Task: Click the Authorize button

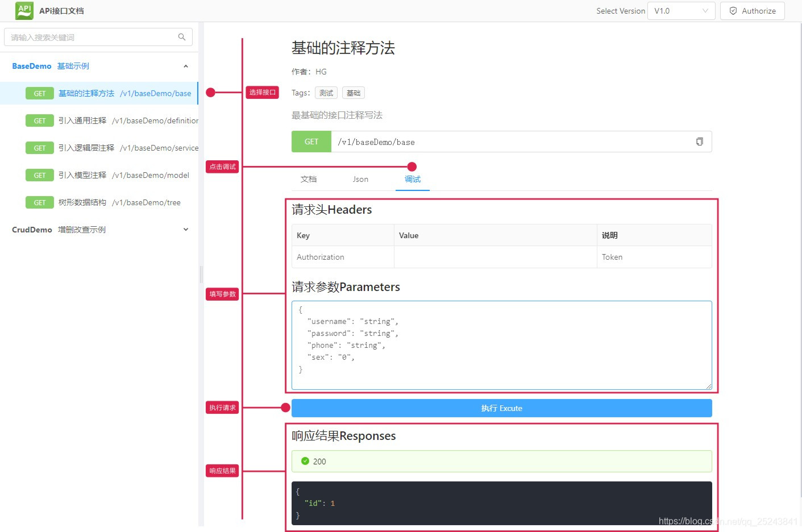Action: pos(752,10)
